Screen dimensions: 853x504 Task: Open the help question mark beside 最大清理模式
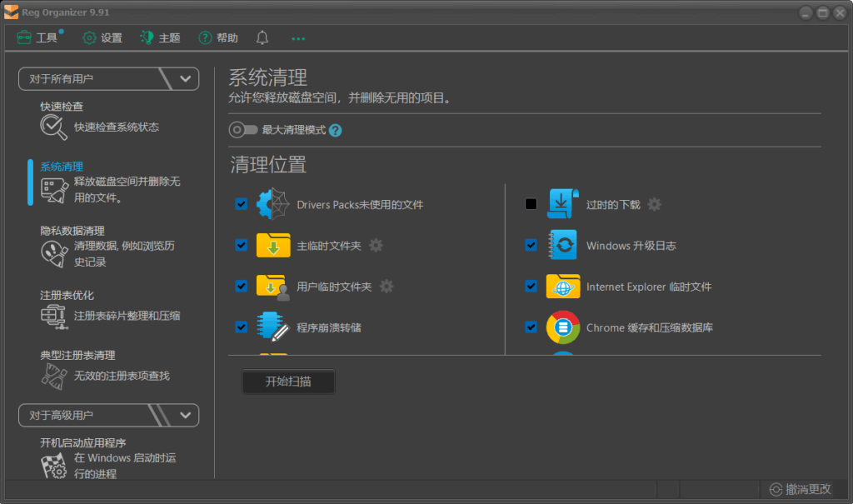click(x=337, y=131)
